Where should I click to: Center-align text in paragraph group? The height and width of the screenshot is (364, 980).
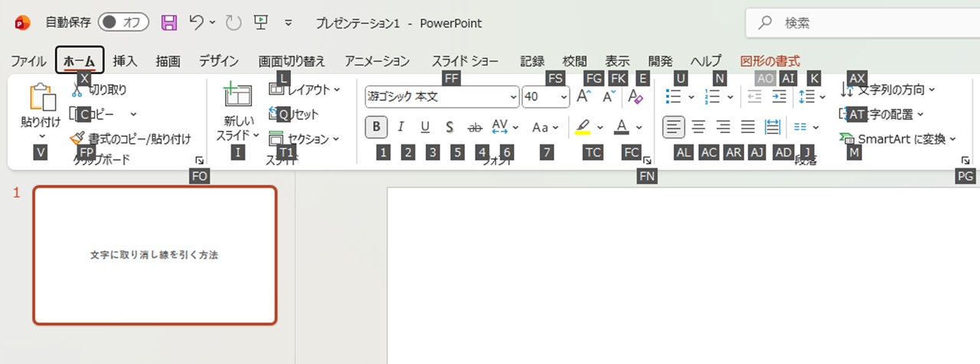pyautogui.click(x=698, y=127)
